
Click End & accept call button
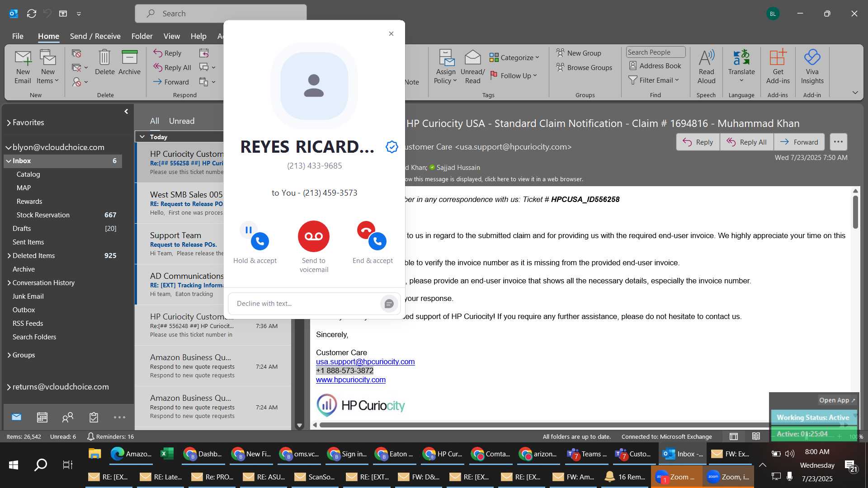click(372, 236)
